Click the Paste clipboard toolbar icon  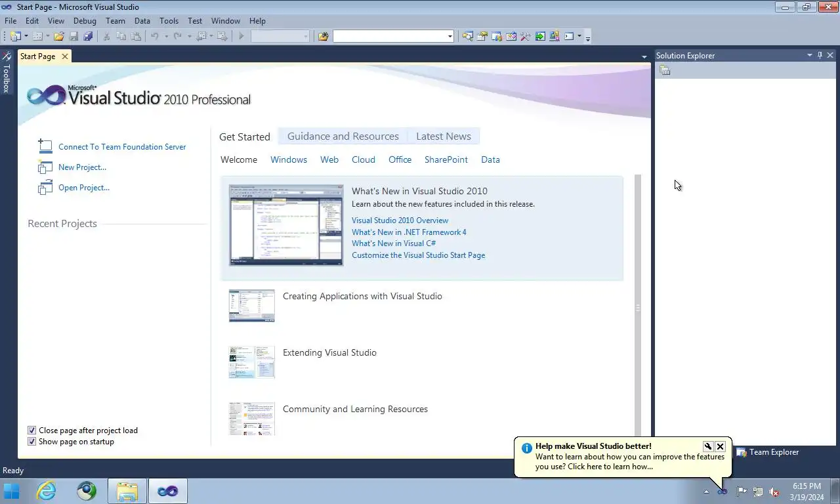[x=135, y=37]
